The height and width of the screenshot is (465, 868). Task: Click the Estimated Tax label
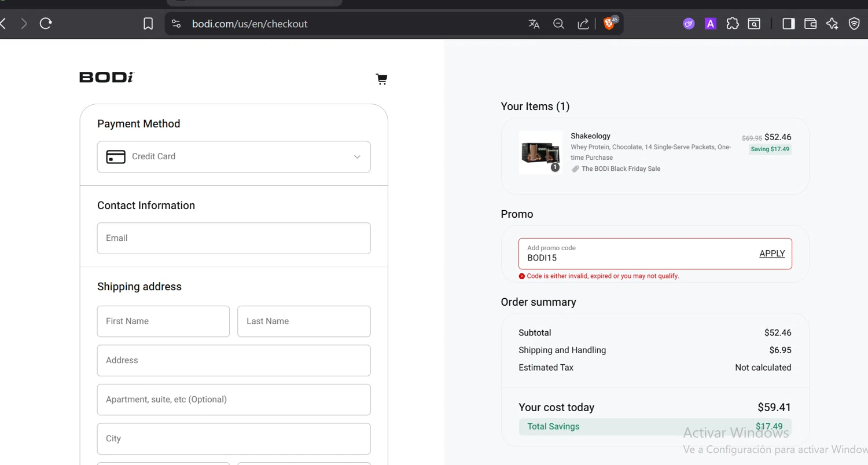point(546,368)
